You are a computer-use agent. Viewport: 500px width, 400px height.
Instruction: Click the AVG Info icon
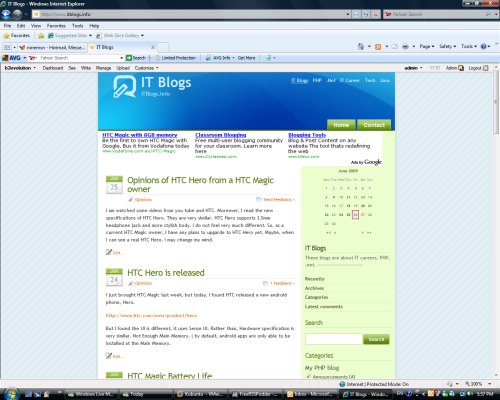[208, 58]
